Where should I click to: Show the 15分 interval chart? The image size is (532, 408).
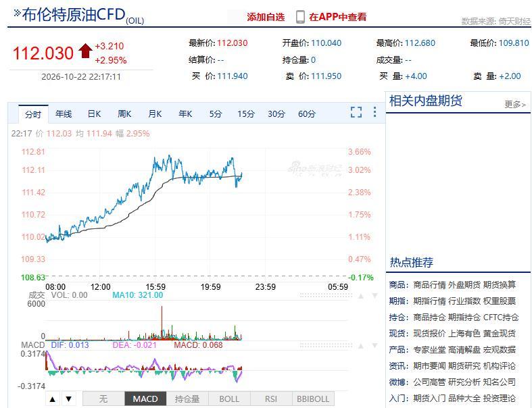(x=246, y=114)
